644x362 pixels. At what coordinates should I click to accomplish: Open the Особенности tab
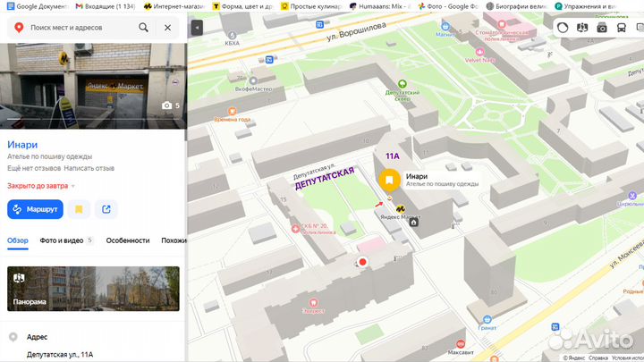click(x=127, y=240)
